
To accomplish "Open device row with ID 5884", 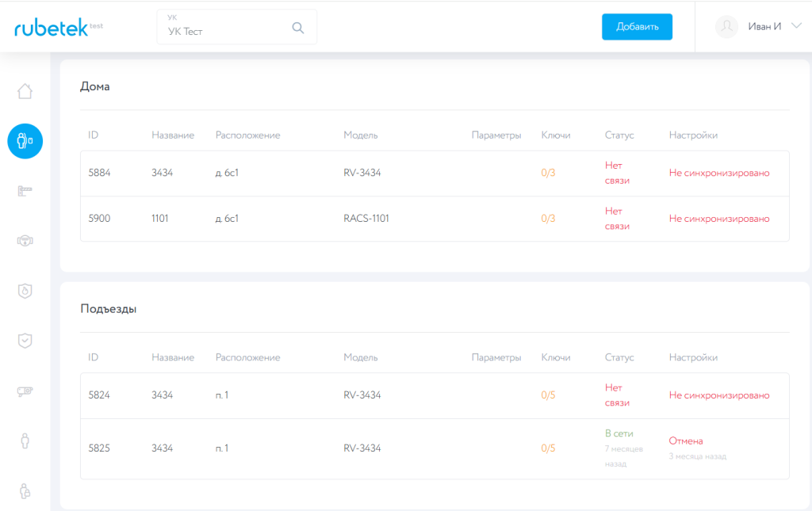I will pos(99,173).
